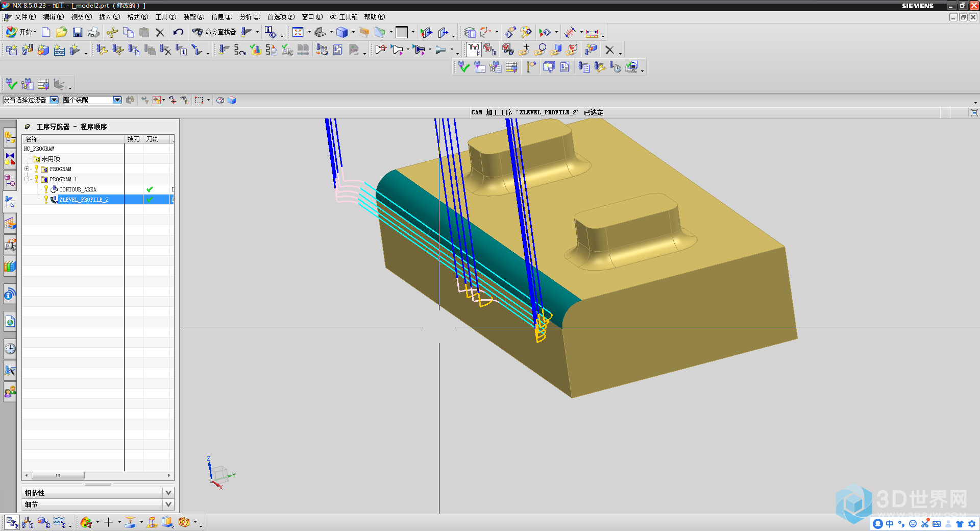
Task: Open a part with the folder icon
Action: tap(61, 32)
